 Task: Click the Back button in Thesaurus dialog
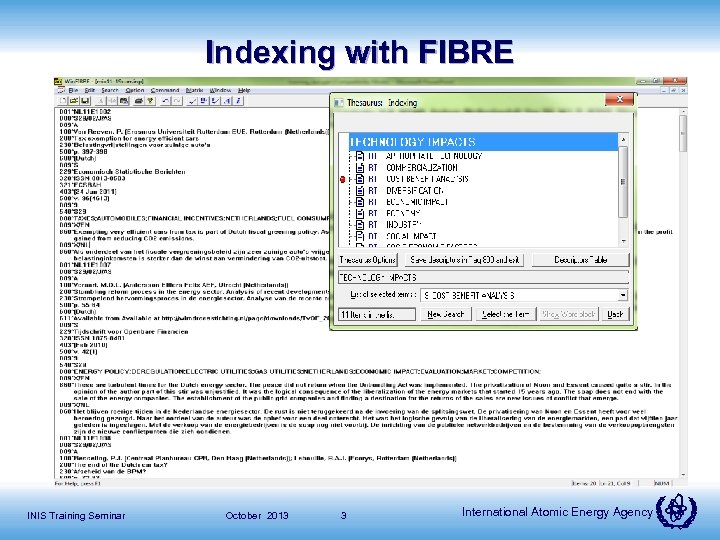(x=615, y=314)
